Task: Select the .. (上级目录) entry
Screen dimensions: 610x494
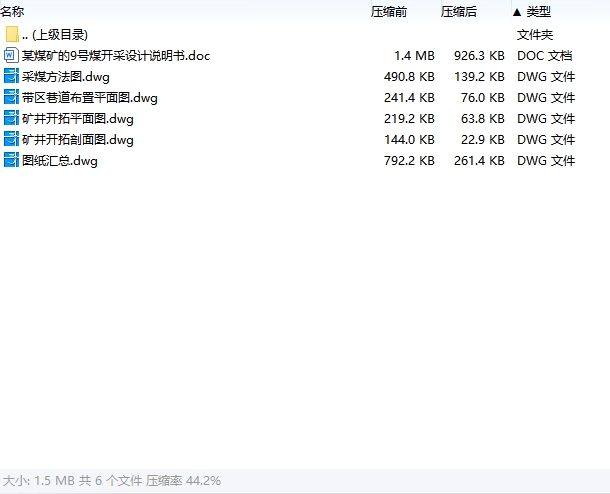Action: point(55,35)
